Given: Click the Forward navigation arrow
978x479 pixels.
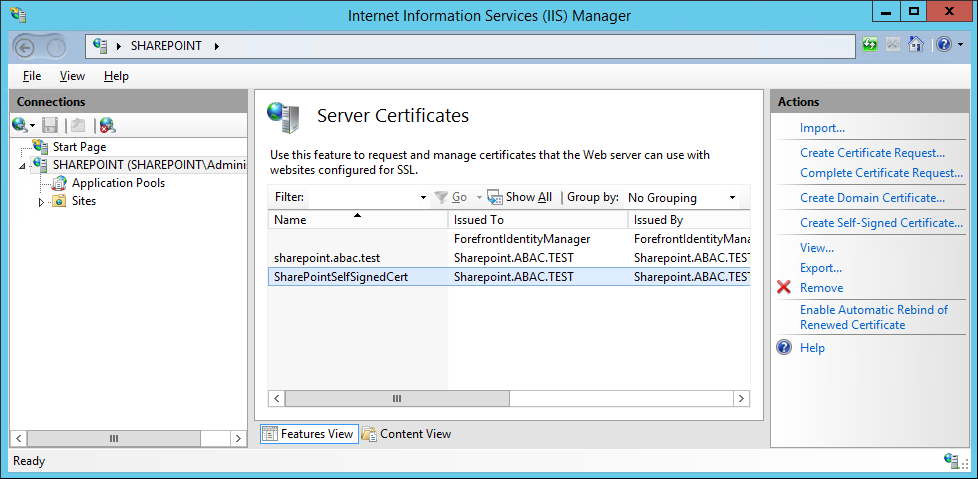Looking at the screenshot, I should pos(56,47).
